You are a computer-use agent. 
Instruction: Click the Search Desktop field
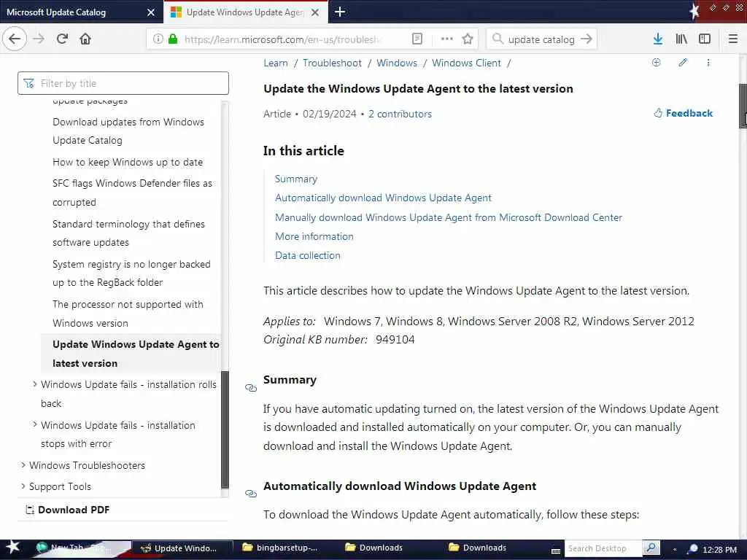coord(603,548)
